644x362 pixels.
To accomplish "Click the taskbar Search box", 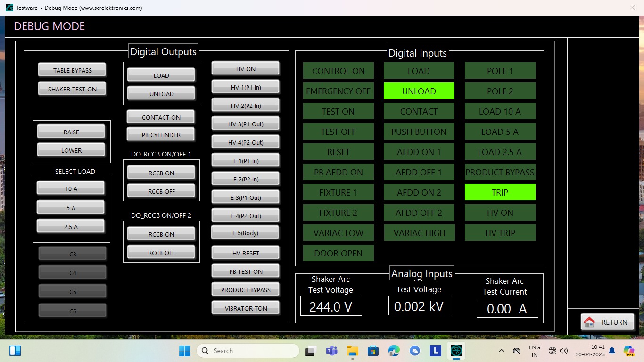I will [x=248, y=351].
